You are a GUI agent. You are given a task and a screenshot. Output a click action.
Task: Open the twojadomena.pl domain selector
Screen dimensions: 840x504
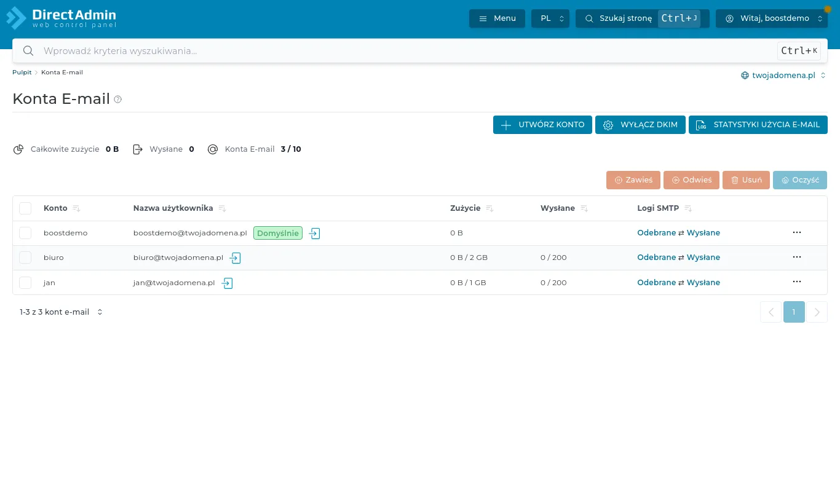783,75
